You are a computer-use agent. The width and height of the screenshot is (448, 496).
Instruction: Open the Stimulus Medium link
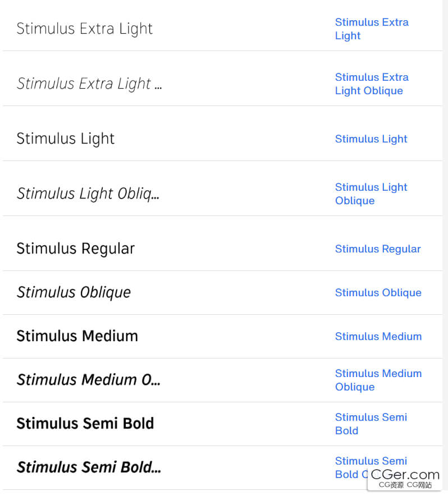[x=378, y=336]
